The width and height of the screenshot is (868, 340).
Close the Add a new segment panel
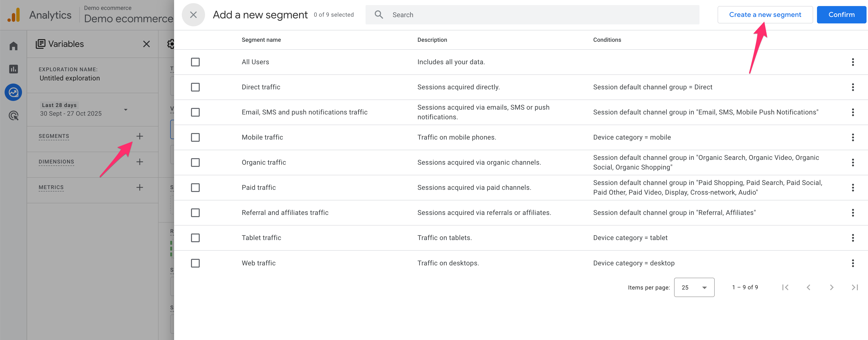[x=193, y=15]
